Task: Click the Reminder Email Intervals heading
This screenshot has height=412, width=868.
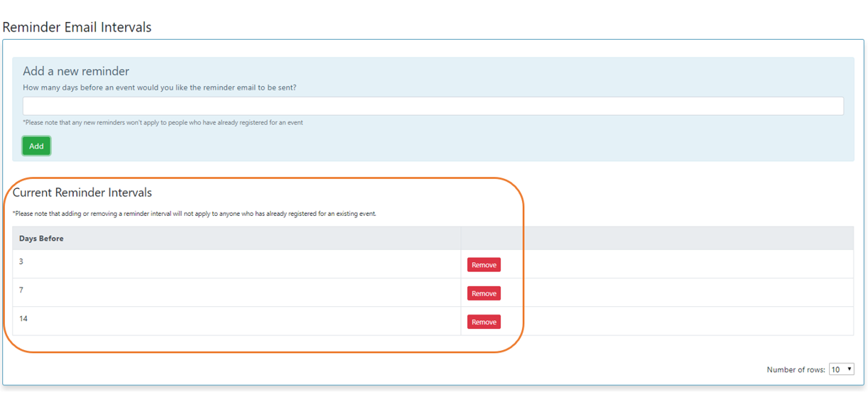Action: pos(77,28)
